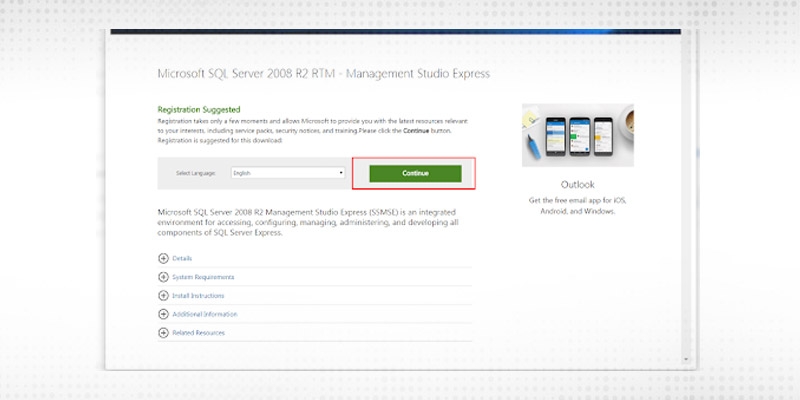Click the Registration Suggested heading

198,110
